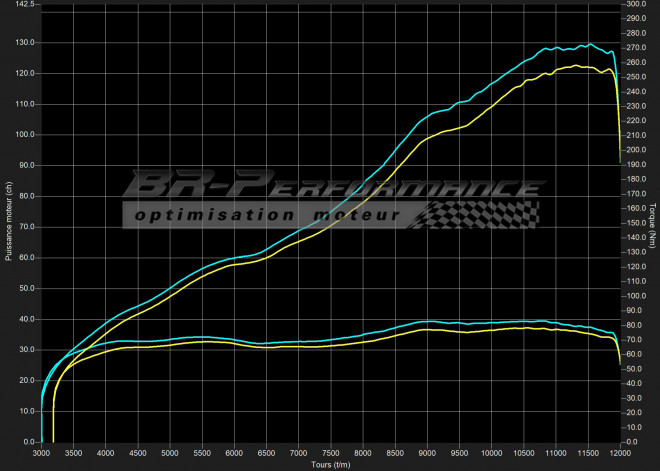Screen dimensions: 660x471
Task: Click the 130.0 label on the left power axis
Action: click(x=24, y=43)
